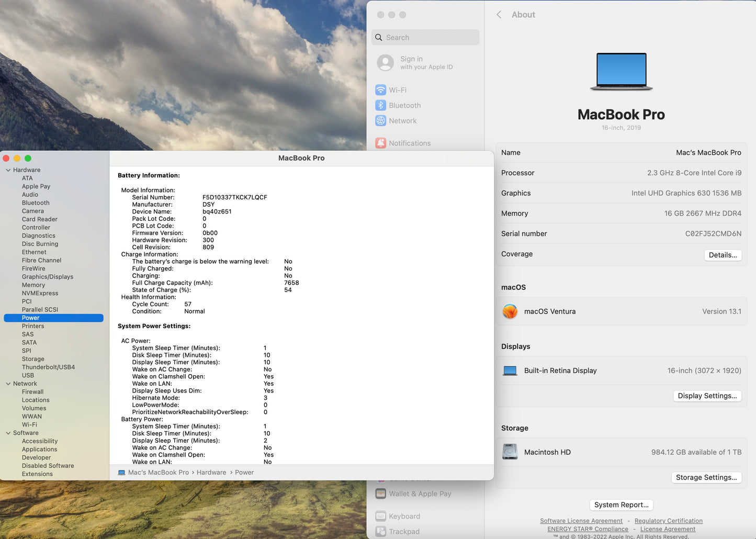Click the Sign in Apple ID avatar

tap(385, 62)
